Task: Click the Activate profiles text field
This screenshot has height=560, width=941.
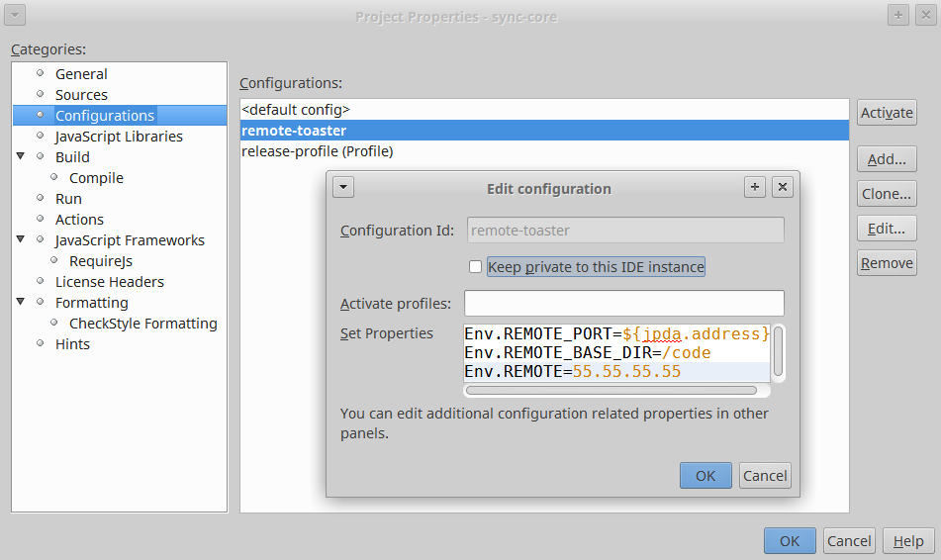Action: coord(623,303)
